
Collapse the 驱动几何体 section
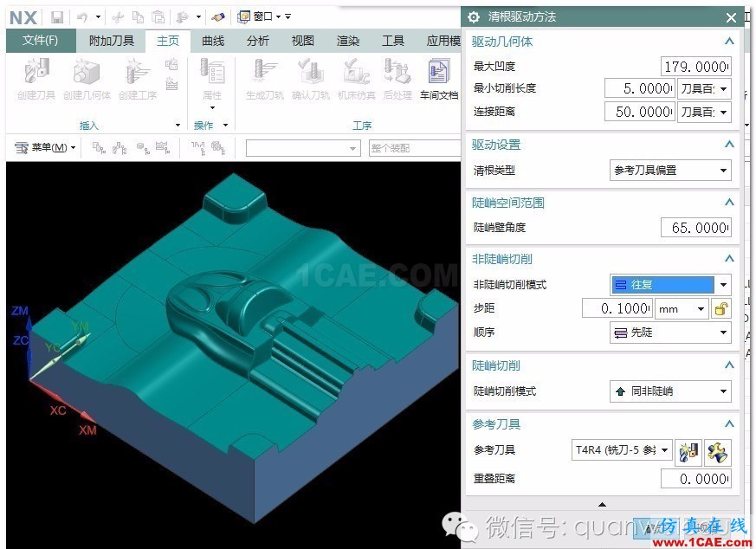point(729,42)
